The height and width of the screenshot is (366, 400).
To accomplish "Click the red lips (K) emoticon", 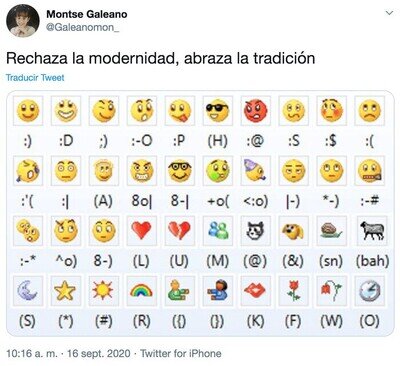I will point(255,291).
